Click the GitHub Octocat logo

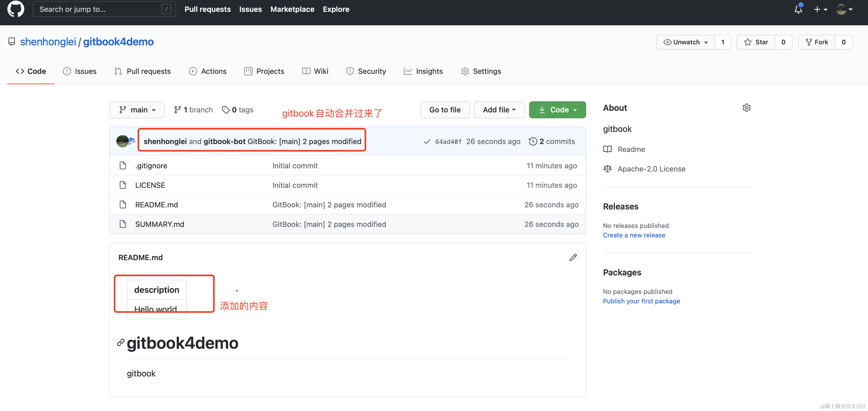15,9
